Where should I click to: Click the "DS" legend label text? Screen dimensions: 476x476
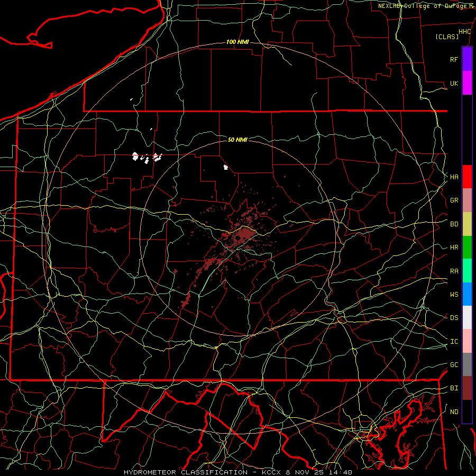point(454,318)
